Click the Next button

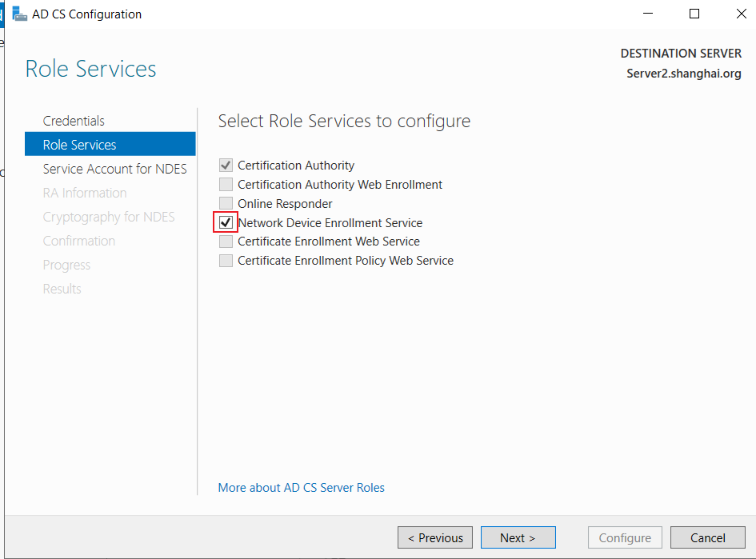coord(518,537)
